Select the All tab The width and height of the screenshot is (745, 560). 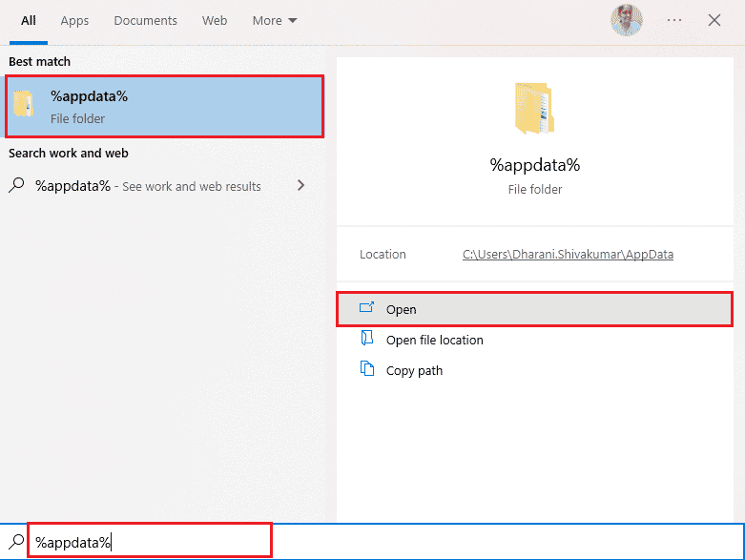(29, 20)
